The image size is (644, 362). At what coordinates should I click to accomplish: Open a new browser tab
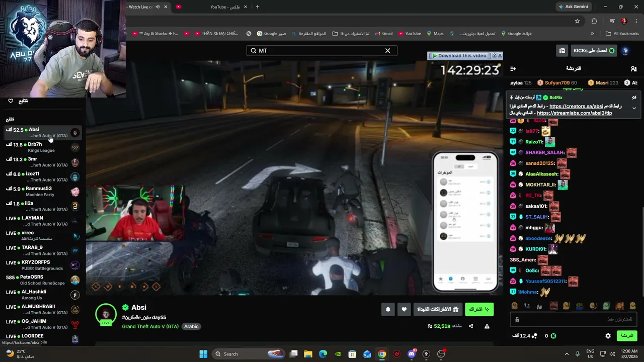258,7
